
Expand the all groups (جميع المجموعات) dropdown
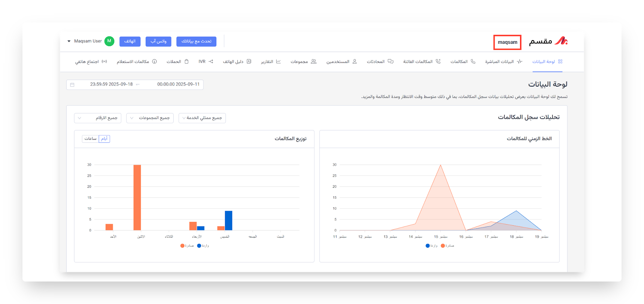coord(150,118)
